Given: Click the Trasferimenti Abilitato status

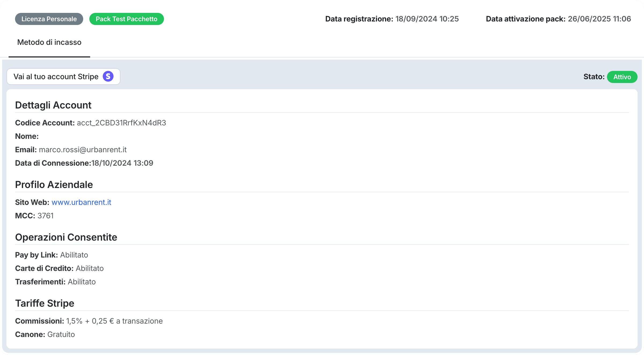Looking at the screenshot, I should [x=82, y=282].
